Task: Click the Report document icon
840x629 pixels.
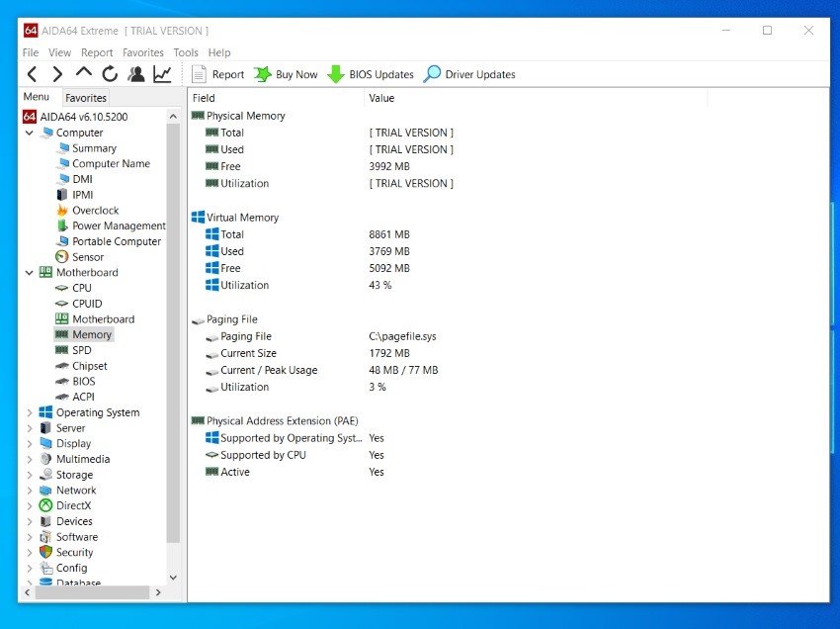Action: 199,74
